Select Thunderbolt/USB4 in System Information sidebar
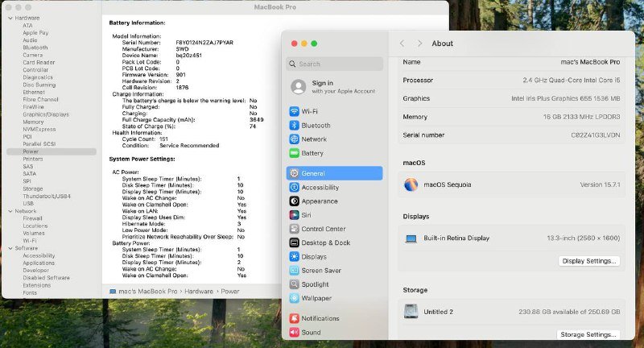 [x=47, y=197]
